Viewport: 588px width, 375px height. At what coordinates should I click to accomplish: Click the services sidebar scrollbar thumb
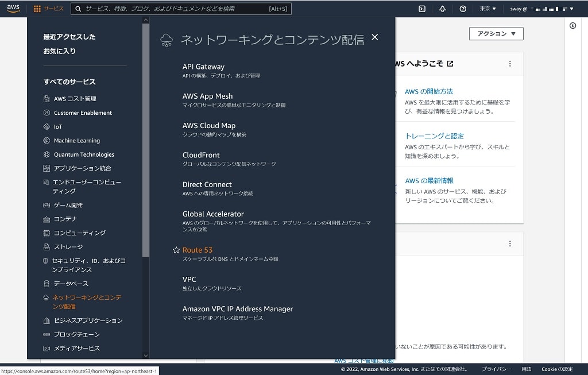(146, 141)
